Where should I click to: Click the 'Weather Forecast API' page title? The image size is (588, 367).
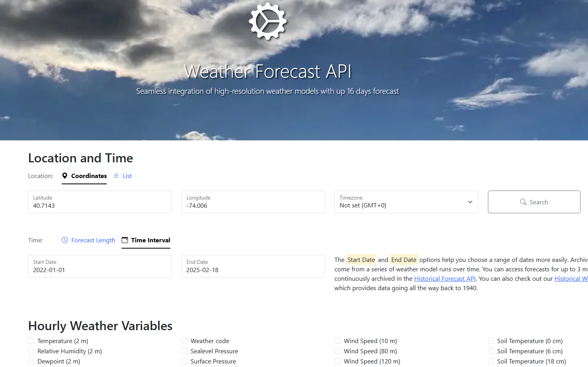pos(268,71)
